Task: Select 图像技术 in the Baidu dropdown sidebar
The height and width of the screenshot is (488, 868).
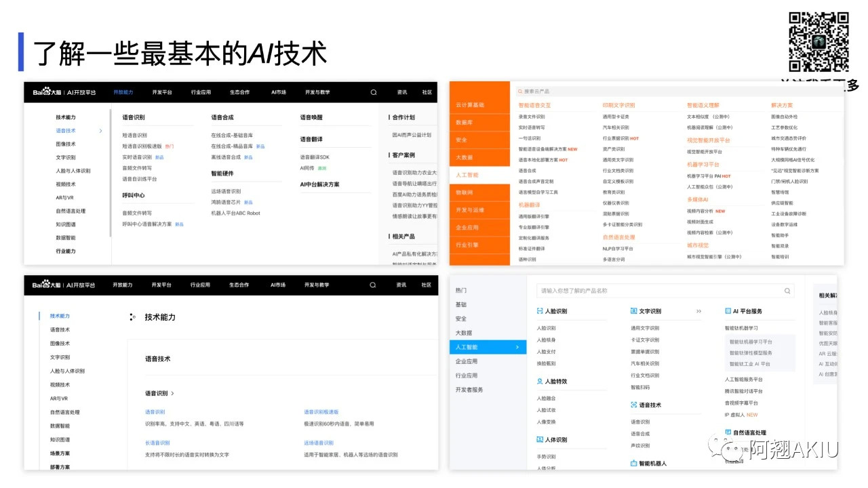Action: (66, 144)
